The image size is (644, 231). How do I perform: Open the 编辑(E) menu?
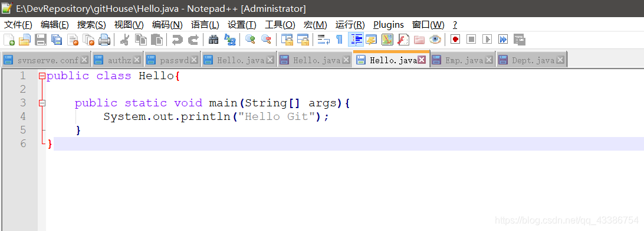click(x=55, y=25)
